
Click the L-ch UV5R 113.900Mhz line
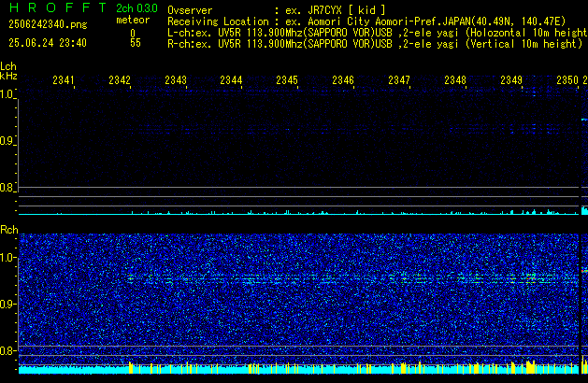coord(378,33)
